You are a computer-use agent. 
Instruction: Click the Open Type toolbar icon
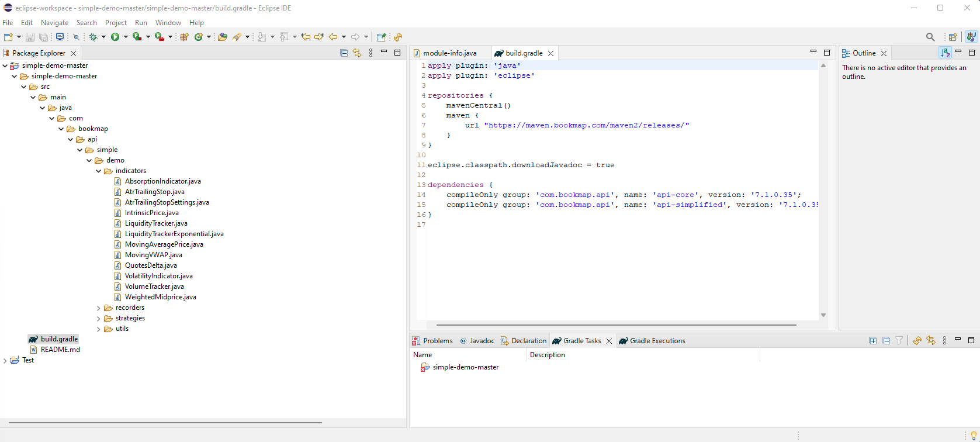pos(223,37)
